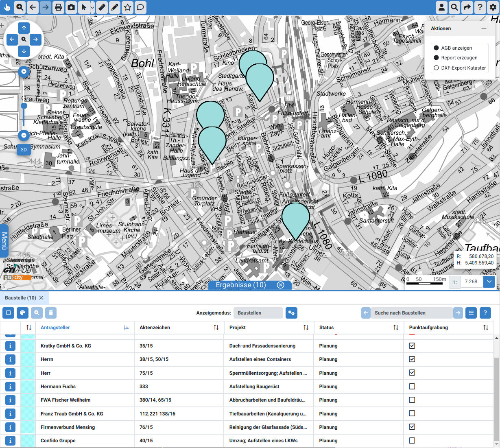Click the share arrow icon
Screen dimensions: 500x448
pyautogui.click(x=467, y=7)
